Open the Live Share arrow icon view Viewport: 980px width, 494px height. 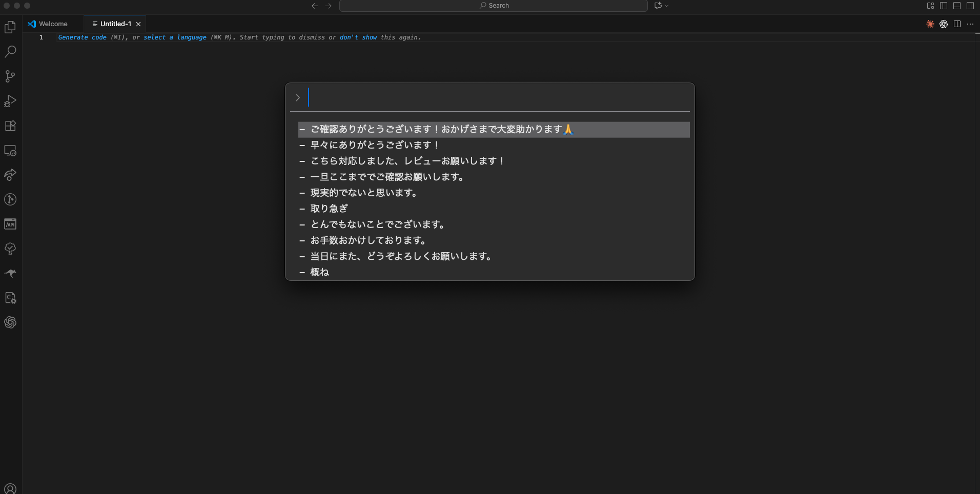[x=10, y=175]
